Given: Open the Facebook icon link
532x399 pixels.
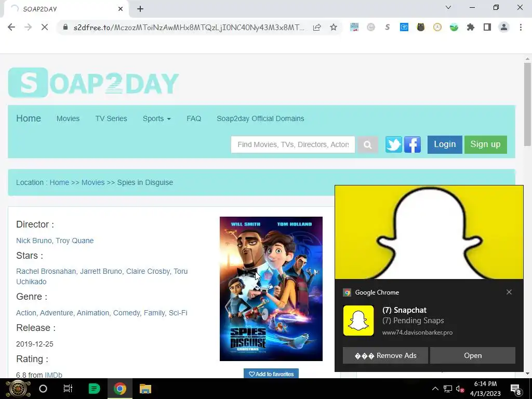Looking at the screenshot, I should [x=413, y=144].
